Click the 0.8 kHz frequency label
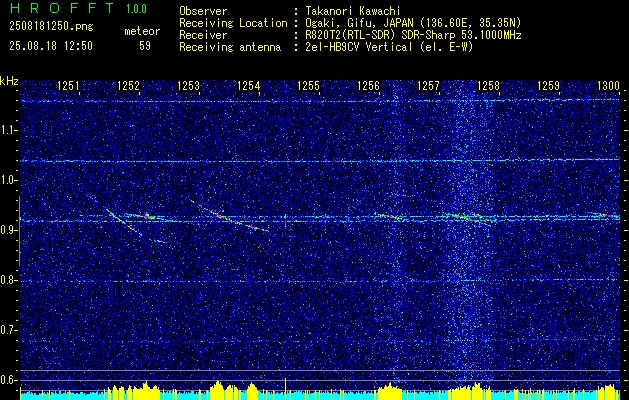 click(x=7, y=280)
